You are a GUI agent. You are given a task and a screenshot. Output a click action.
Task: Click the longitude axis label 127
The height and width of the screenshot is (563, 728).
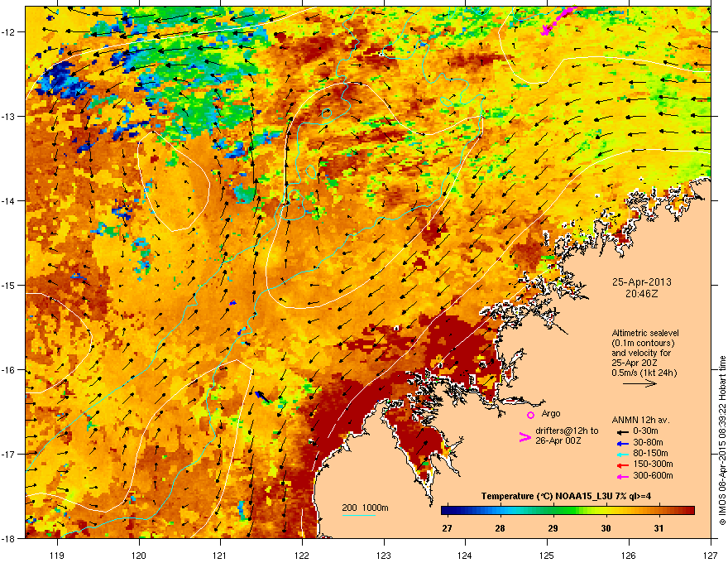711,555
